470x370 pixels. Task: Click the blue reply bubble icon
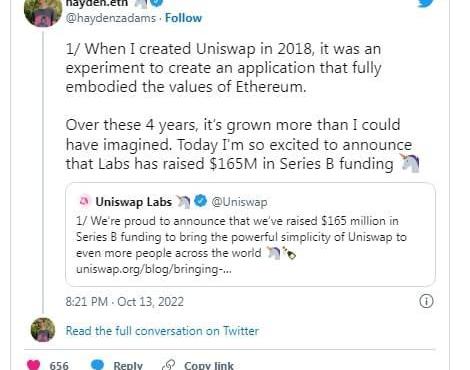tap(97, 365)
